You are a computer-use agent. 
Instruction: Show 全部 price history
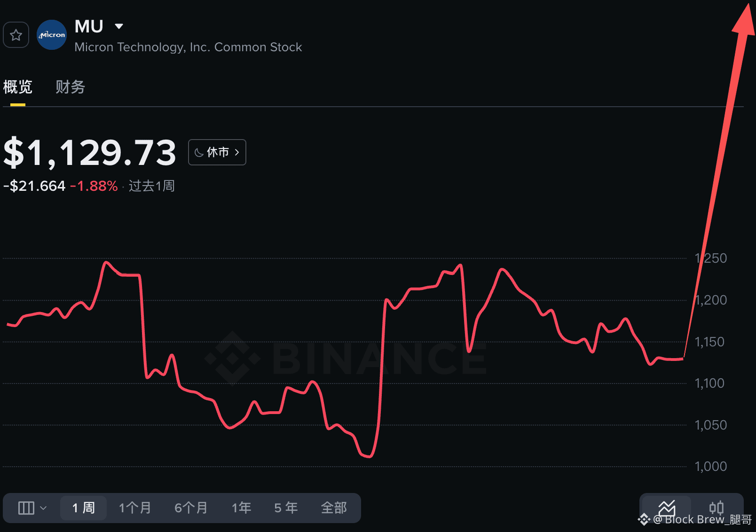pos(334,508)
